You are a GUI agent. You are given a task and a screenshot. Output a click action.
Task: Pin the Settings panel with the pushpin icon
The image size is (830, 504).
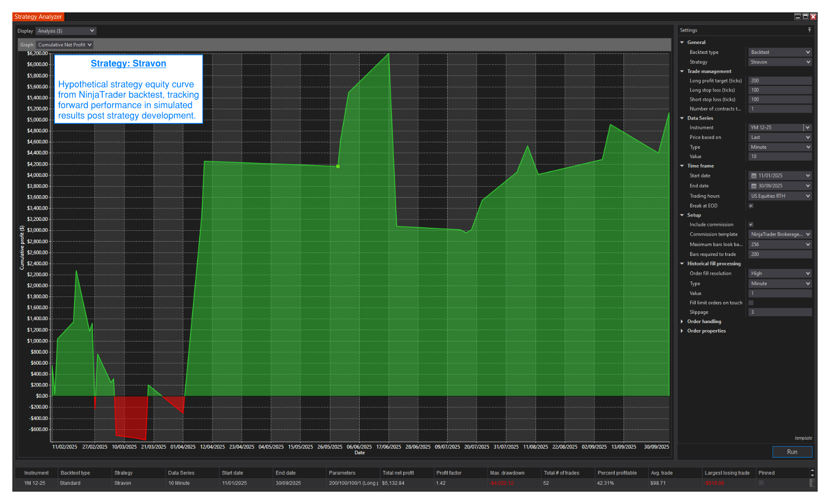[x=809, y=30]
